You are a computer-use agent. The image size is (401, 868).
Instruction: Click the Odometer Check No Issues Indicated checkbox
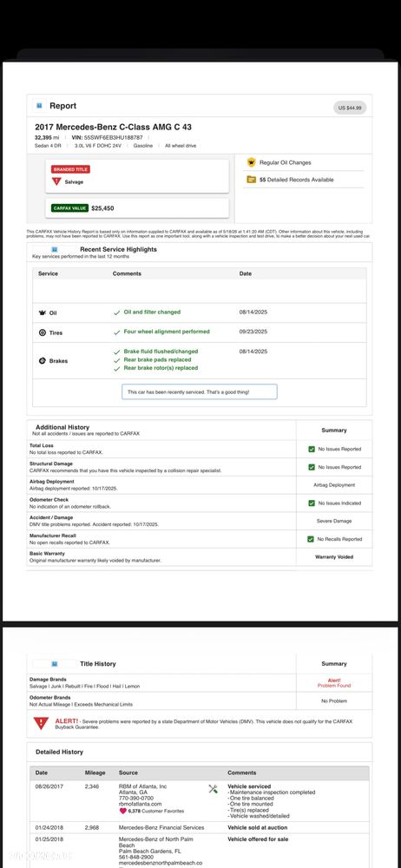(312, 503)
